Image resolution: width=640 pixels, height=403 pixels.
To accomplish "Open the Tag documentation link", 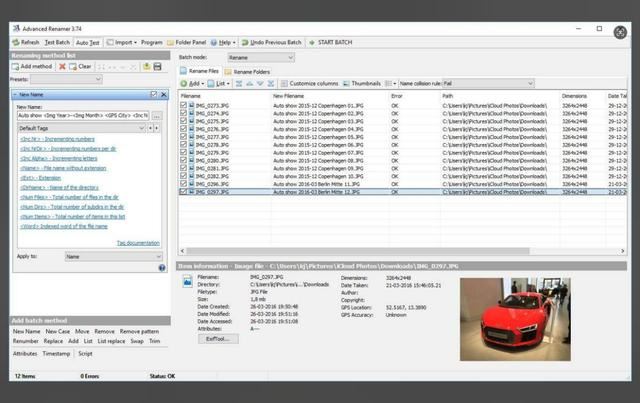I will pos(138,243).
